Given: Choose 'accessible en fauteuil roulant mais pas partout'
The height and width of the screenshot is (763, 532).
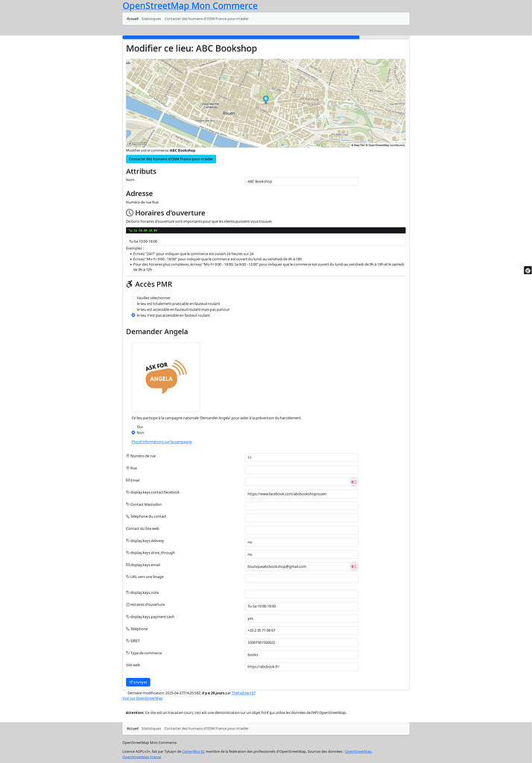Looking at the screenshot, I should click(133, 309).
